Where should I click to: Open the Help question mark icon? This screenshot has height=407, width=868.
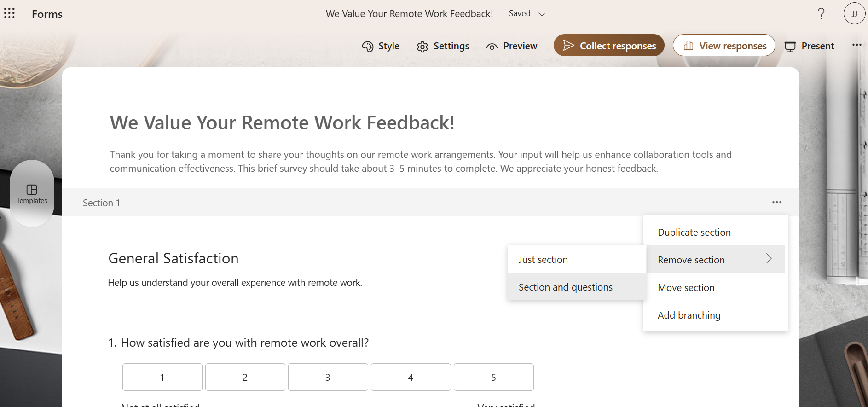tap(821, 13)
